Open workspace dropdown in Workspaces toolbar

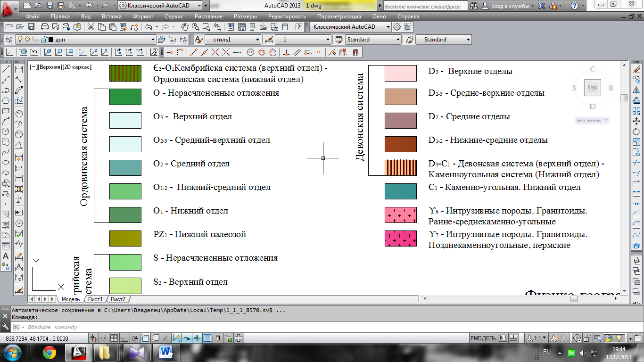350,27
